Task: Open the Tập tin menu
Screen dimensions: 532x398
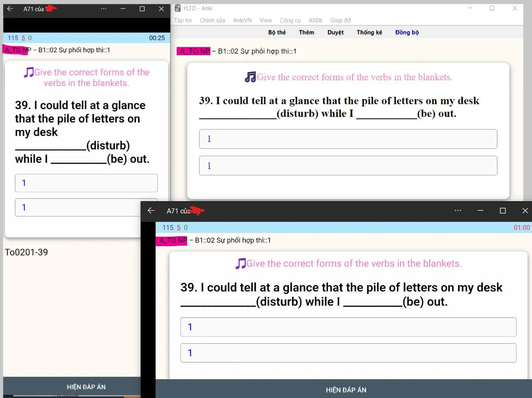Action: (183, 20)
